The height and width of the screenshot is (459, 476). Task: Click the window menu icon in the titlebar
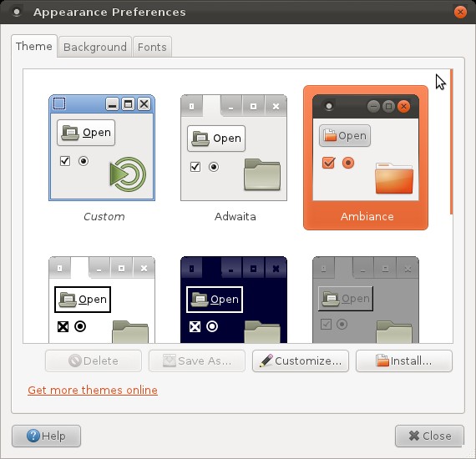[x=17, y=13]
